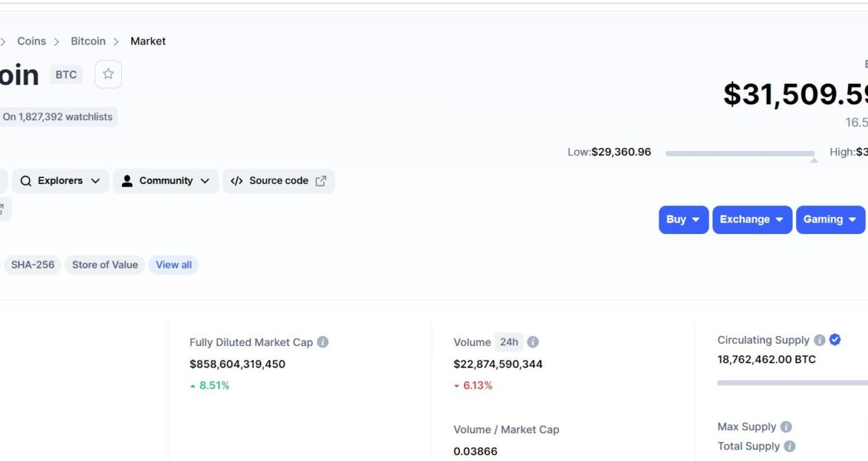Click the circulating supply progress bar
This screenshot has height=461, width=868.
tap(793, 383)
